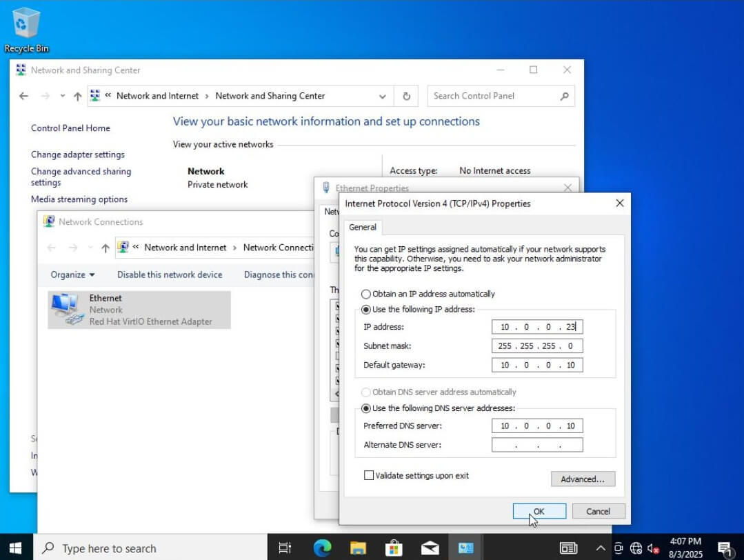Click Up arrow in Network Connections window

105,248
